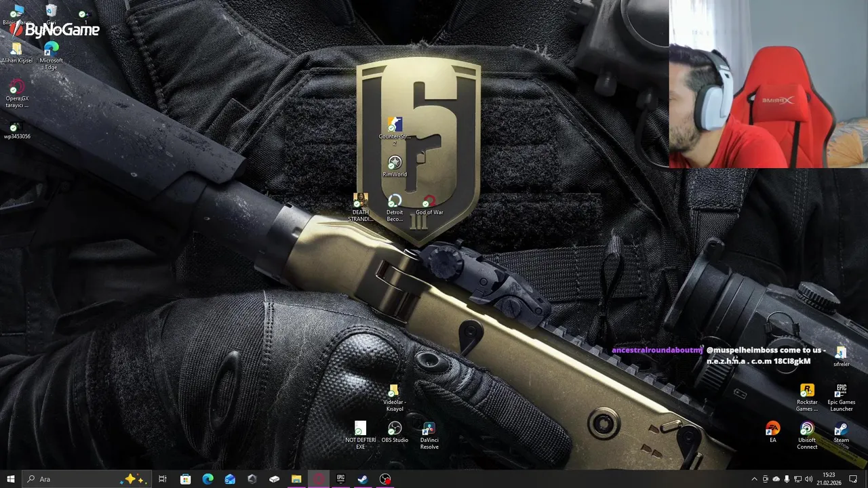Viewport: 868px width, 488px height.
Task: Open File Explorer from the taskbar
Action: [296, 479]
